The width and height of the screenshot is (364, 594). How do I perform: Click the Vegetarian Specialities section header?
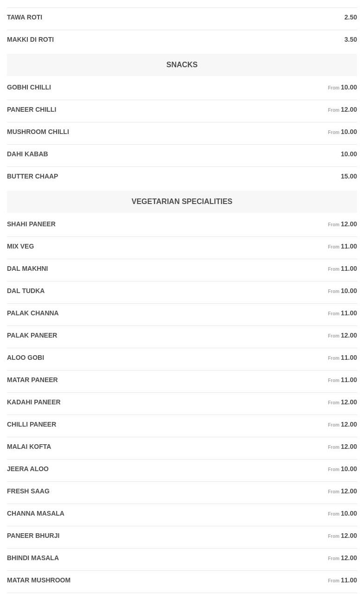(x=182, y=202)
